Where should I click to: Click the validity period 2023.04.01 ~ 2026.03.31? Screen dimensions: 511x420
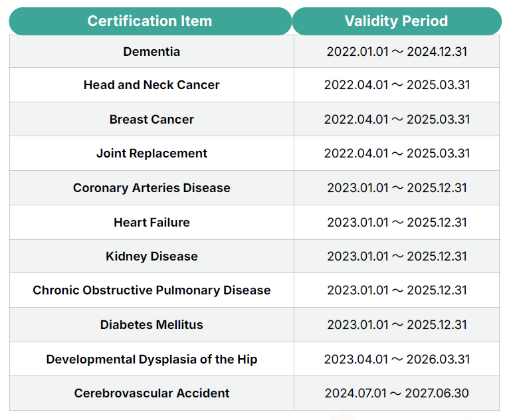click(397, 360)
